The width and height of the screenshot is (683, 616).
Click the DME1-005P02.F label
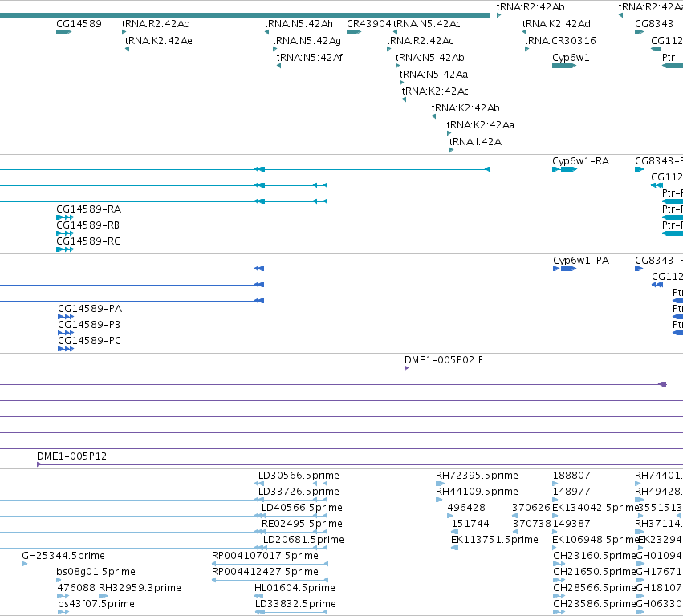click(x=443, y=360)
